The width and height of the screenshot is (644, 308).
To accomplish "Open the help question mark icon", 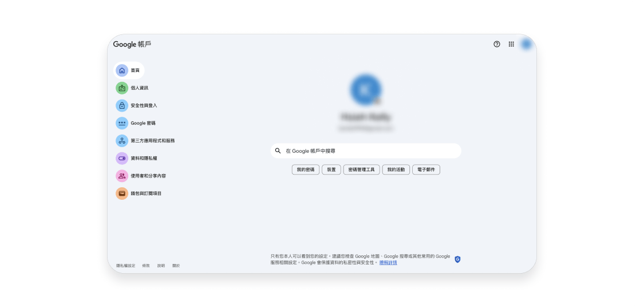I will [x=496, y=44].
